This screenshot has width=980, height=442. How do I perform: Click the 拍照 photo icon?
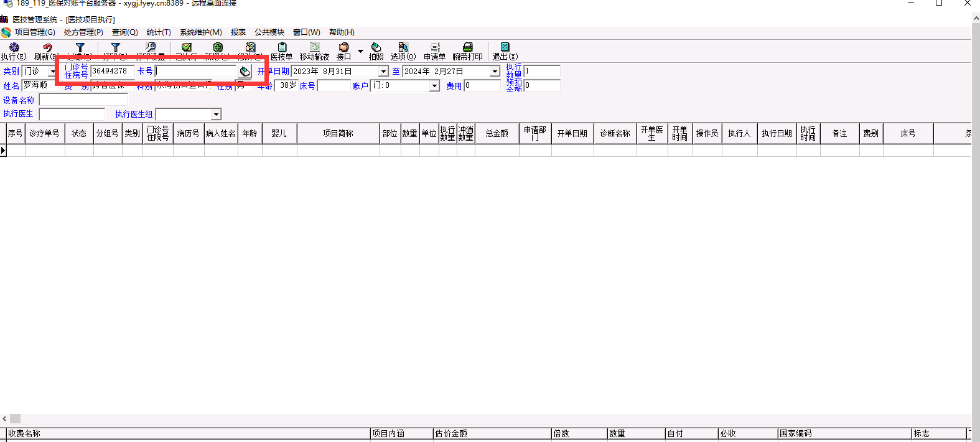click(376, 47)
